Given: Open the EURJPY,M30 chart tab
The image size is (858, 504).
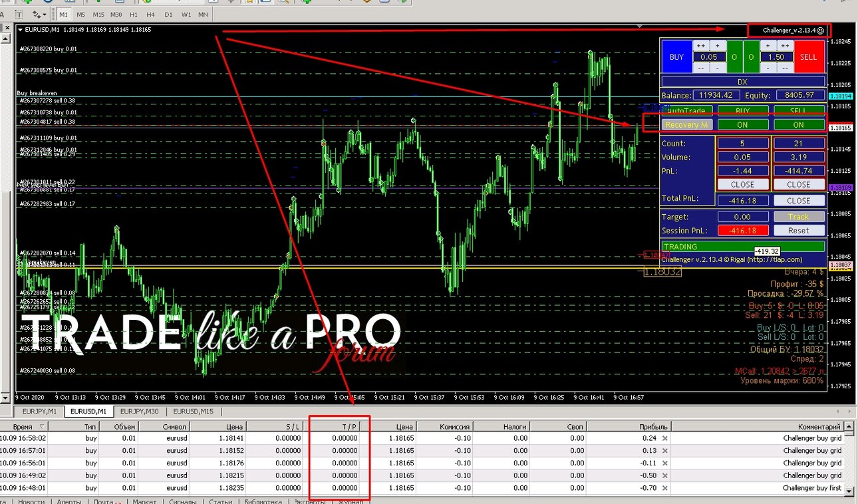Looking at the screenshot, I should (x=140, y=411).
